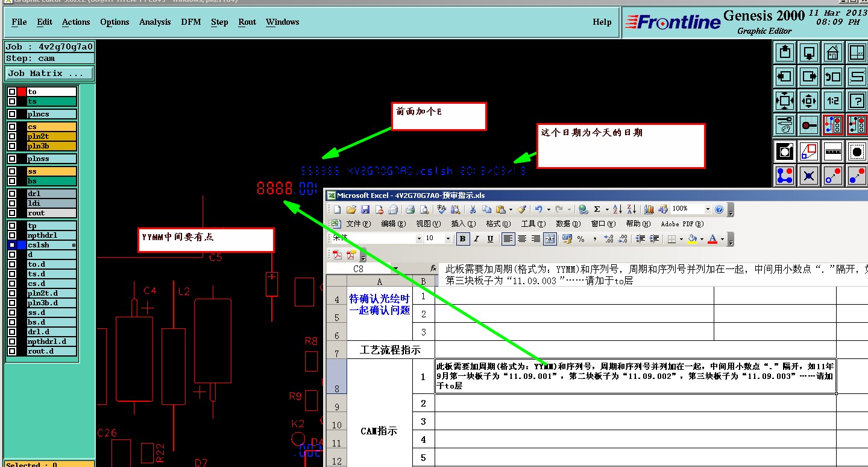Click the blue color swatch of layer cslsh
Image resolution: width=868 pixels, height=467 pixels.
tap(22, 245)
